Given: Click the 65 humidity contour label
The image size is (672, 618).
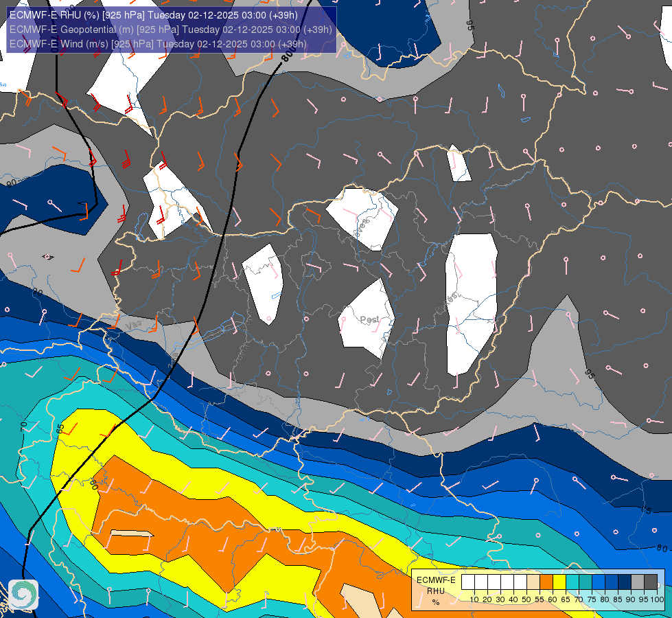Looking at the screenshot, I should tap(60, 428).
